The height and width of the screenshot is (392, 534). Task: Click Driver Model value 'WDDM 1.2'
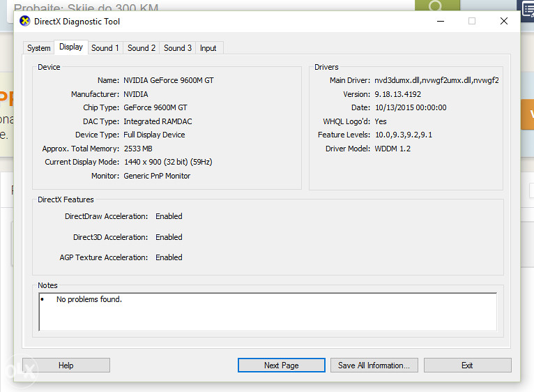tap(392, 149)
